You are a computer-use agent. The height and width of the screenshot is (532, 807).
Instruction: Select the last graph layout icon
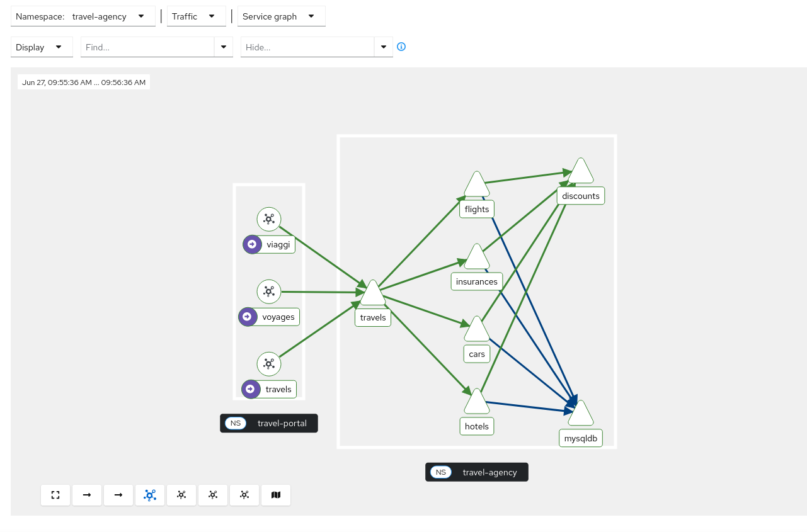244,495
